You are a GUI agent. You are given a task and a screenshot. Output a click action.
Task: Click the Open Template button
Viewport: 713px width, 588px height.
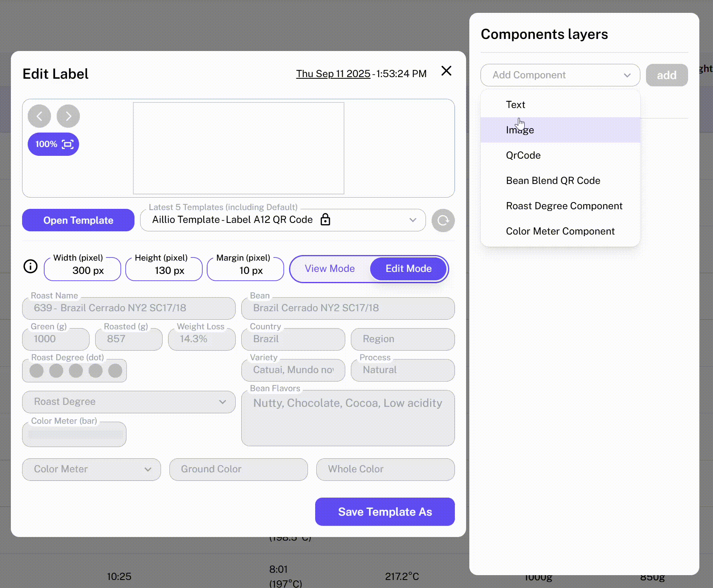pyautogui.click(x=78, y=220)
